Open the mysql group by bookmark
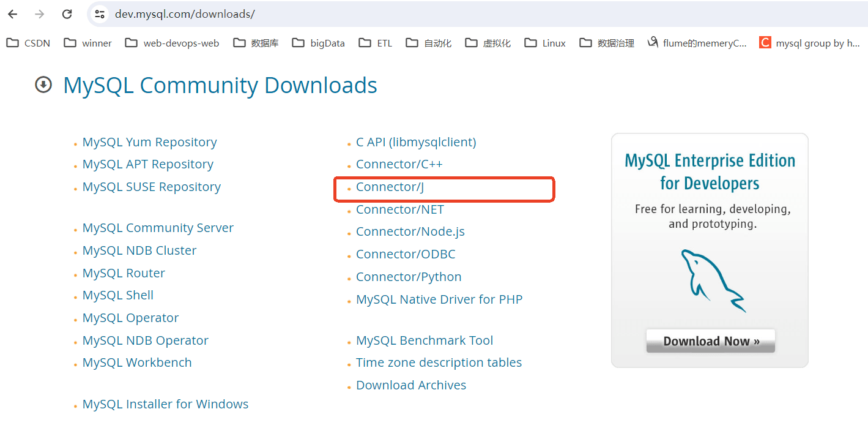This screenshot has height=439, width=868. pos(810,43)
